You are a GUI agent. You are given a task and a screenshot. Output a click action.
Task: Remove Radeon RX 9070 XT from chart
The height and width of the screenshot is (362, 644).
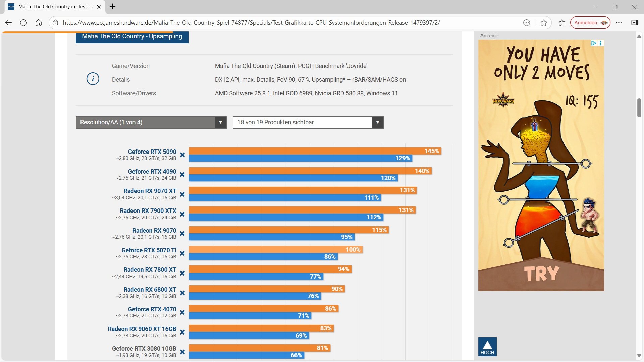[x=182, y=194]
